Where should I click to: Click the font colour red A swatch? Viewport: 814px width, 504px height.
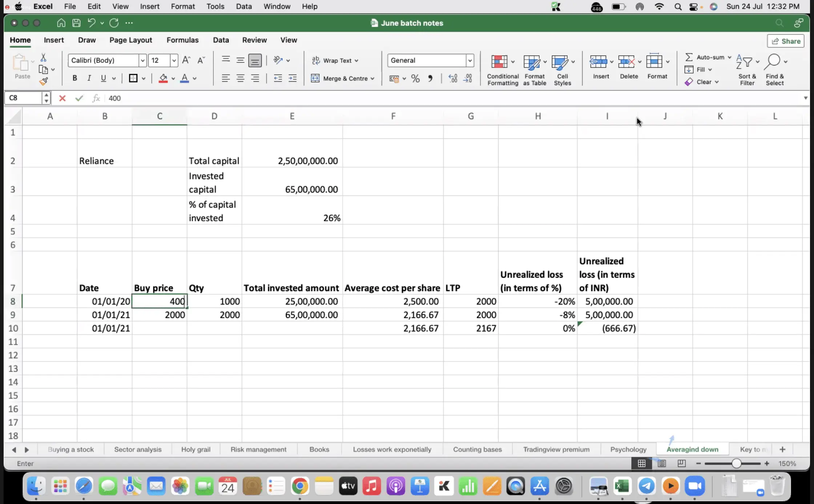pos(185,78)
